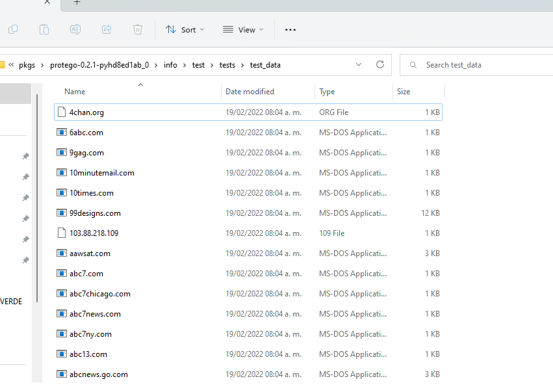Viewport: 553px width, 392px height.
Task: Select the 9gag.com file icon
Action: pos(62,152)
